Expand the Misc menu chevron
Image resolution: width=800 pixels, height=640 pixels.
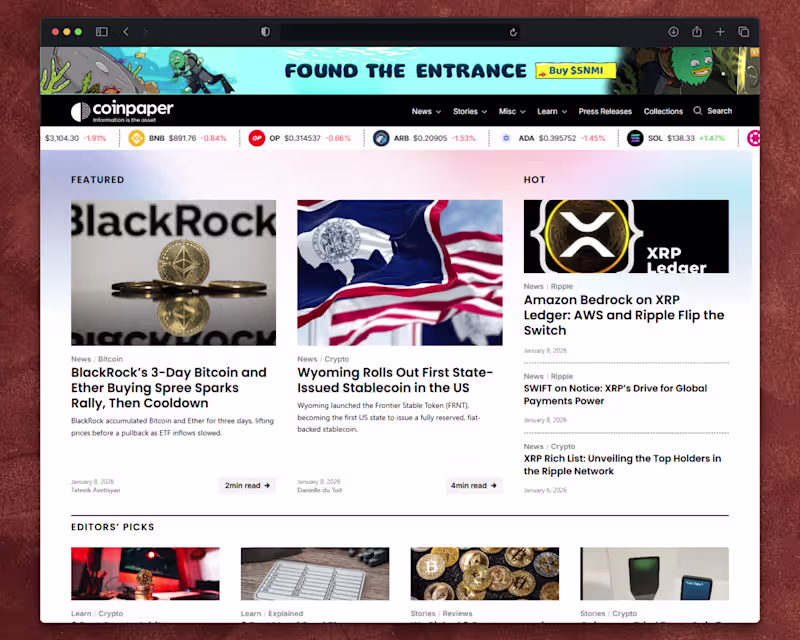522,112
